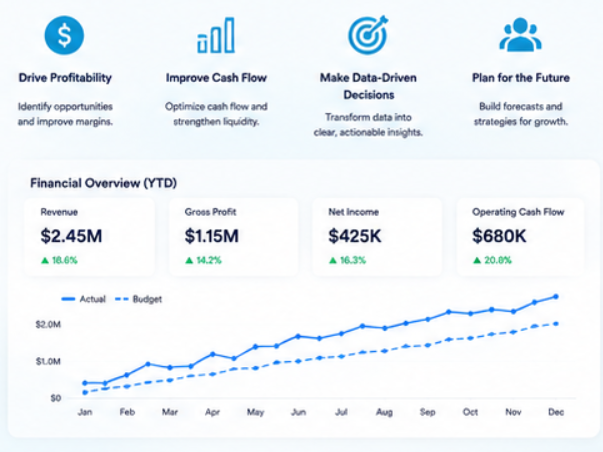This screenshot has height=452, width=603.
Task: Click the dollar sign Drive Profitability icon
Action: pyautogui.click(x=64, y=35)
